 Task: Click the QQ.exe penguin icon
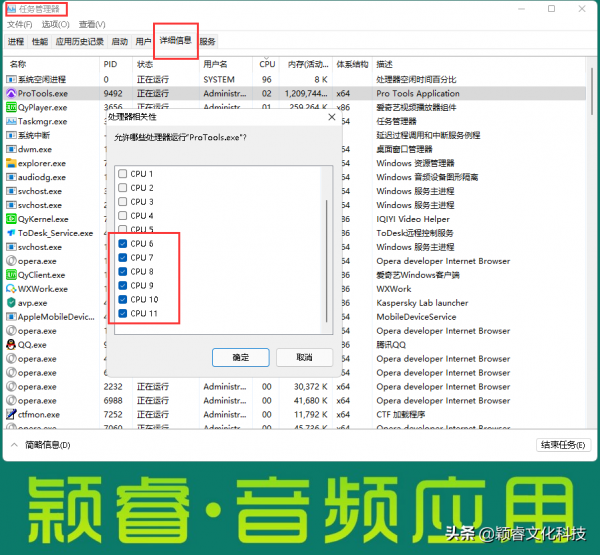pyautogui.click(x=11, y=344)
